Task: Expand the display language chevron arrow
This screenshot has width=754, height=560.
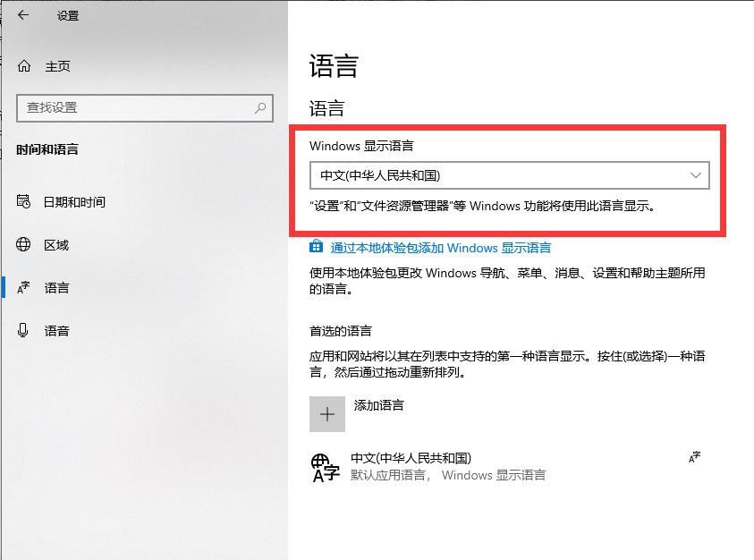Action: tap(695, 175)
